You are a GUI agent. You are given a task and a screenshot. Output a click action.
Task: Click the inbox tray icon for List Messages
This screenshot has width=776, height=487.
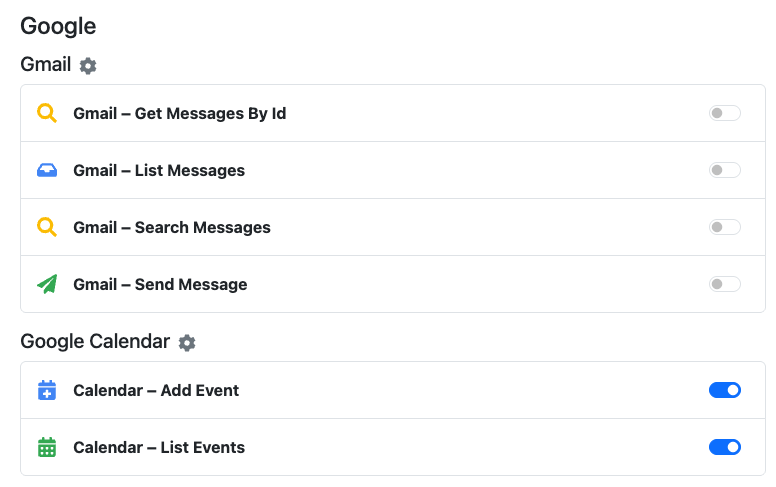coord(47,170)
